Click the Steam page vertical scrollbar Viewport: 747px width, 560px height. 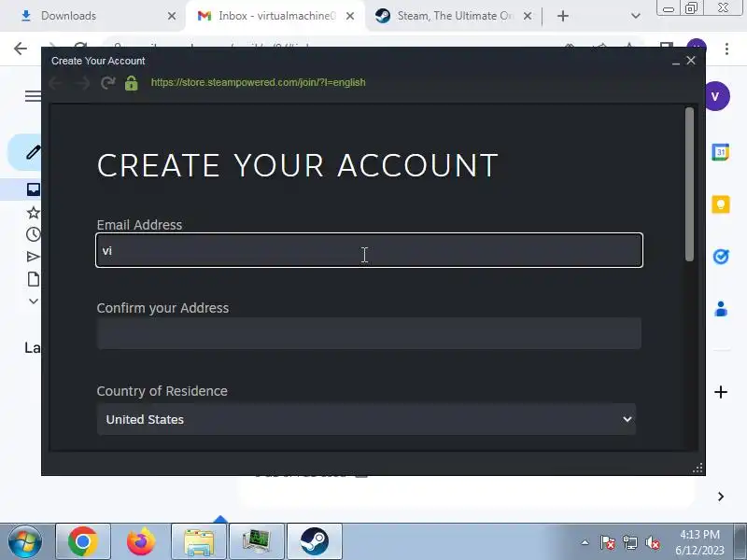[x=689, y=184]
